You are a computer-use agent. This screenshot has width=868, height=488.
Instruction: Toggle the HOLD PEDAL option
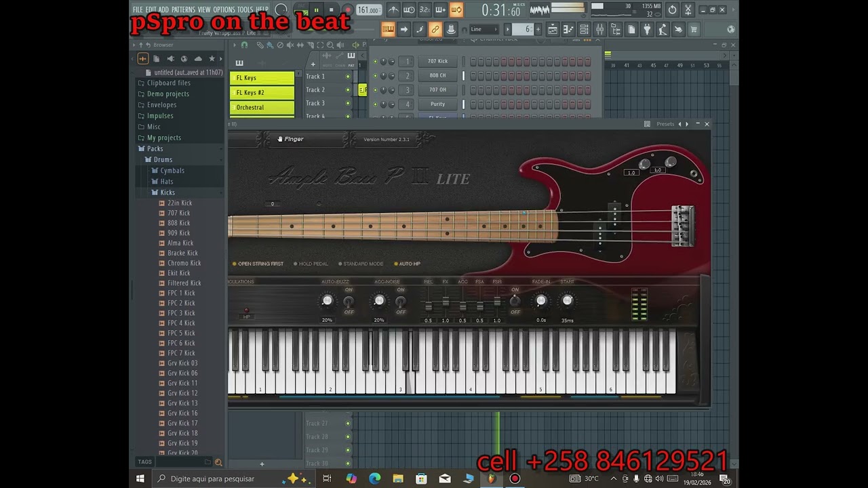(311, 264)
